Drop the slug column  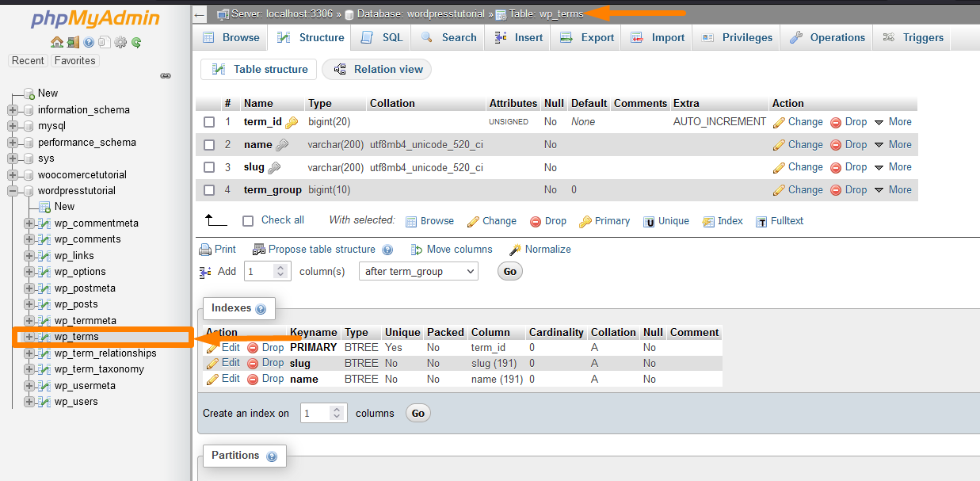pos(848,167)
